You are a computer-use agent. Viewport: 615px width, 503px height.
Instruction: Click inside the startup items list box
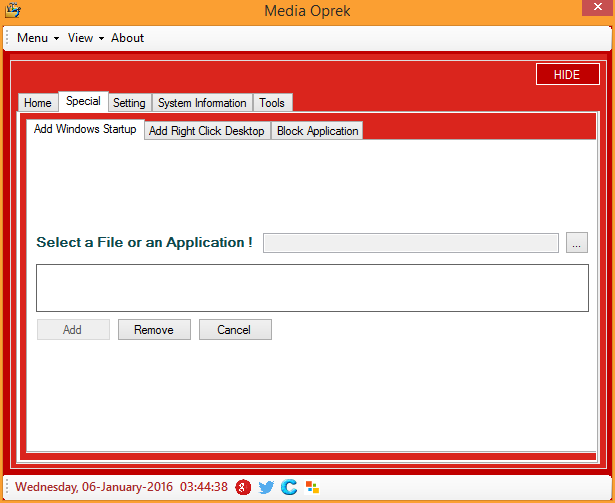(312, 288)
